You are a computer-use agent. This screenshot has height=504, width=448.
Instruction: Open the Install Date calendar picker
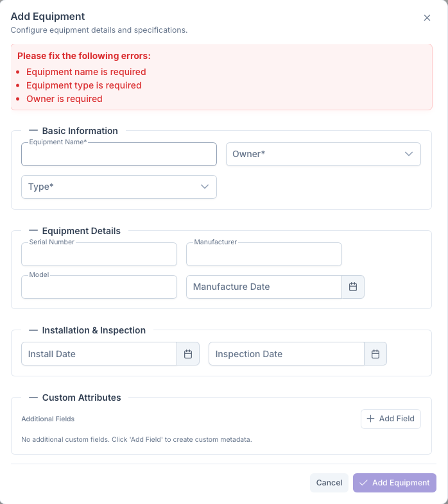(x=188, y=354)
